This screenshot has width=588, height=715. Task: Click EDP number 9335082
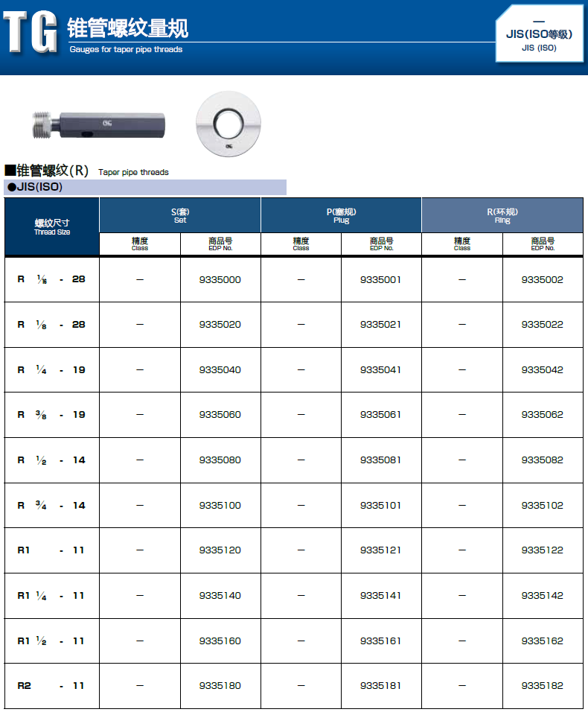543,460
